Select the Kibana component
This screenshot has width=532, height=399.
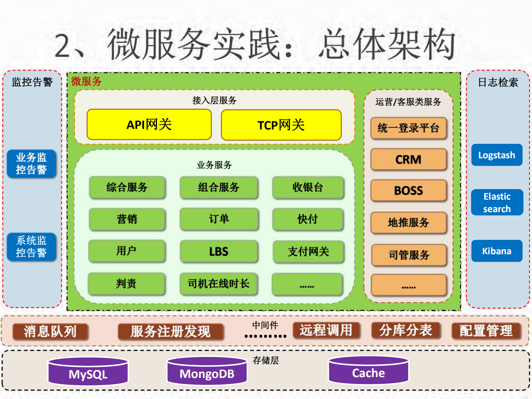[x=497, y=251]
